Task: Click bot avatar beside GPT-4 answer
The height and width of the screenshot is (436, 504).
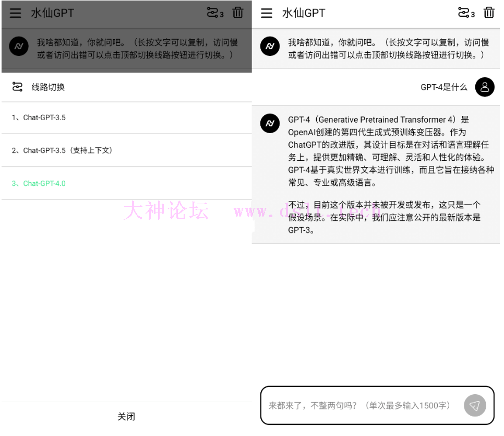Action: [x=270, y=123]
